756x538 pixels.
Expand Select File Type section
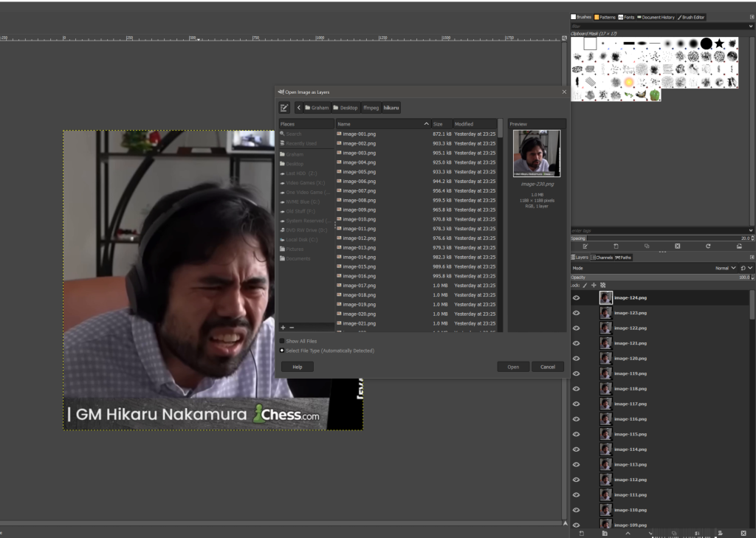tap(282, 351)
